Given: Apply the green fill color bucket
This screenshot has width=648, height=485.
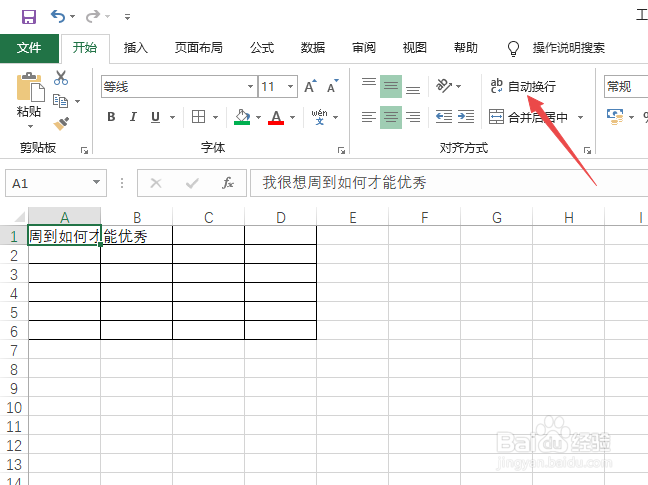Looking at the screenshot, I should tap(242, 117).
